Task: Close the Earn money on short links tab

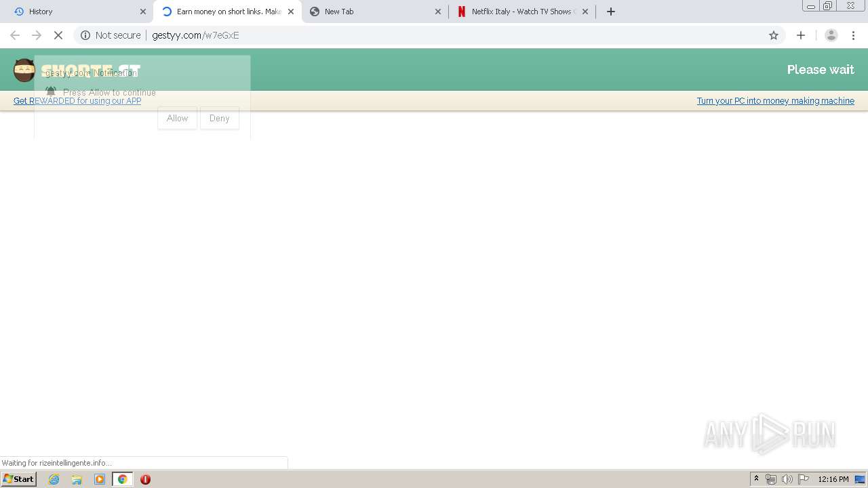Action: 291,12
